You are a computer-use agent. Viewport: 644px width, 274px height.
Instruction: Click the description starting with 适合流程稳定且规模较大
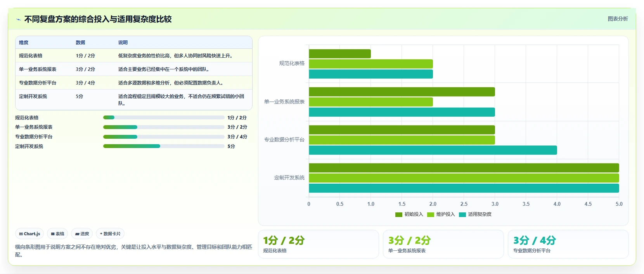(181, 100)
